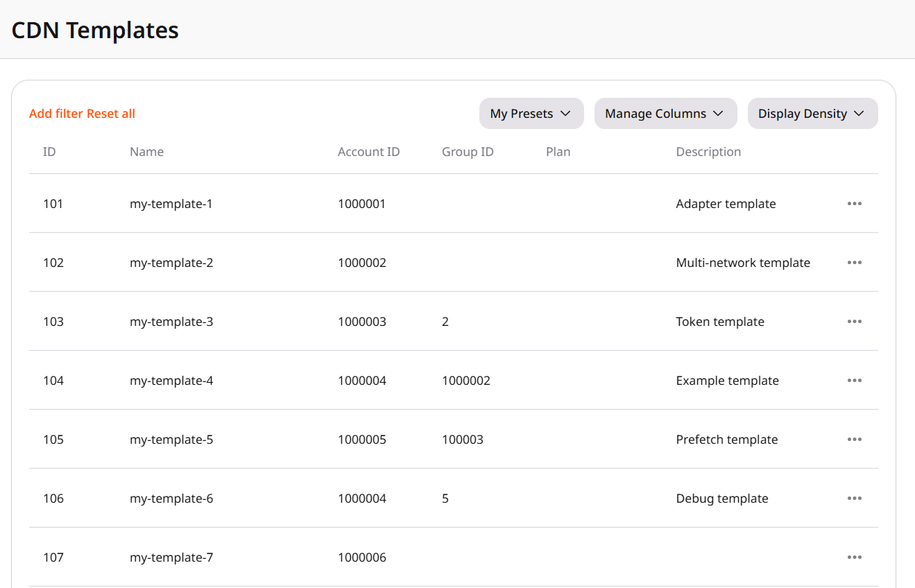Click the Account ID column header
915x588 pixels.
(368, 152)
